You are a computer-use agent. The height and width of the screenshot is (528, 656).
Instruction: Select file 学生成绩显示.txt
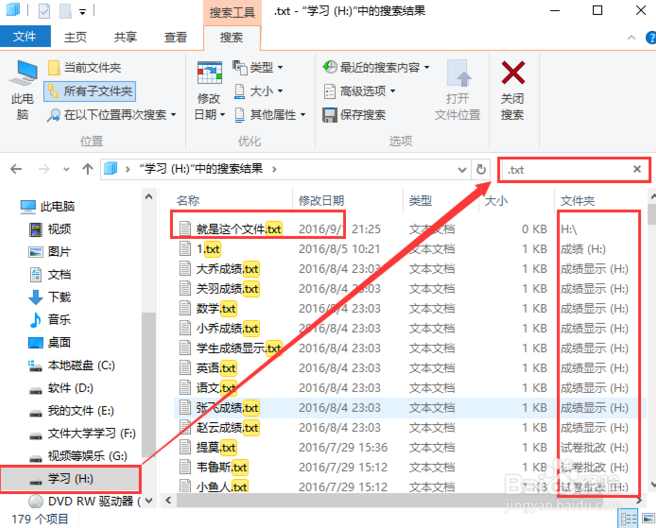[x=239, y=348]
